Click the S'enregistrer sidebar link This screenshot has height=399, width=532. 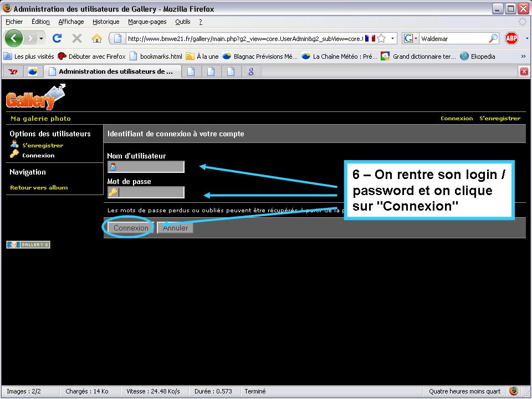(x=43, y=145)
